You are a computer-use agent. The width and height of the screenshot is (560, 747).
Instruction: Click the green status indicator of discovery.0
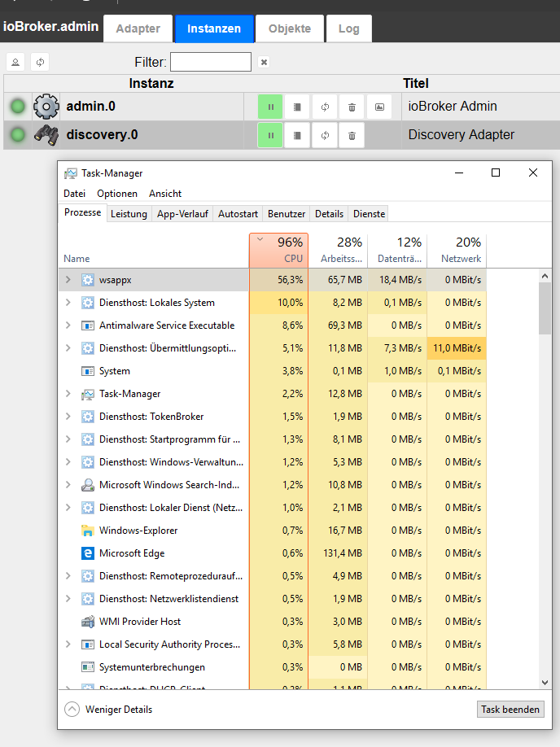[18, 135]
